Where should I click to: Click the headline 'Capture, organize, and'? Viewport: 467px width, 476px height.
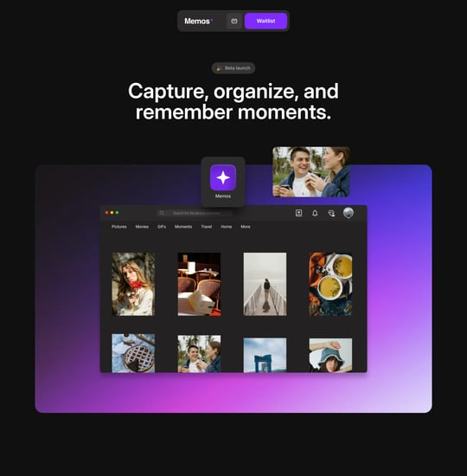[233, 91]
